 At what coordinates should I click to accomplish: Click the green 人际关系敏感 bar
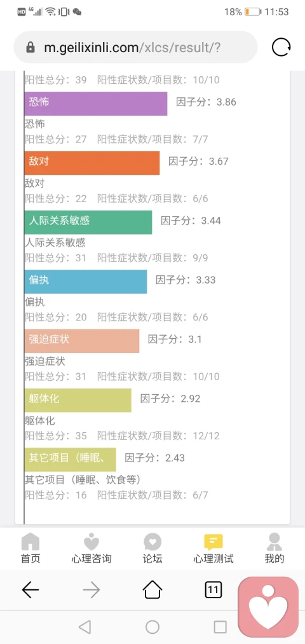click(x=88, y=223)
